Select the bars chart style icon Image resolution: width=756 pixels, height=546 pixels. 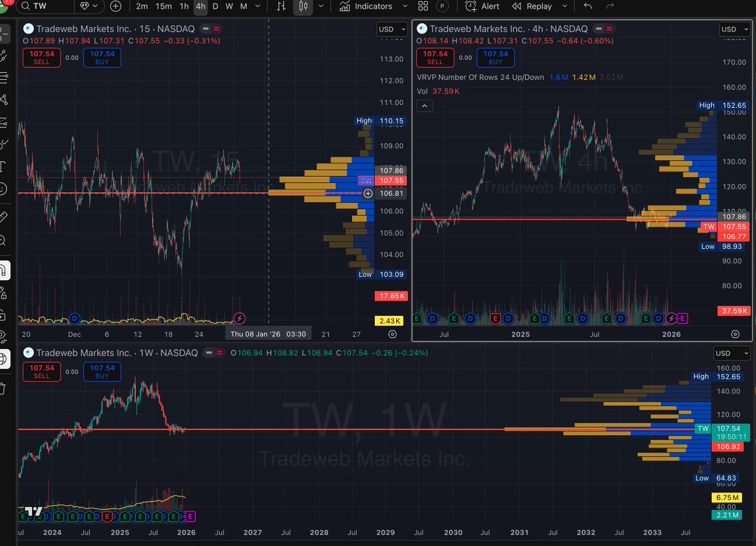point(281,6)
